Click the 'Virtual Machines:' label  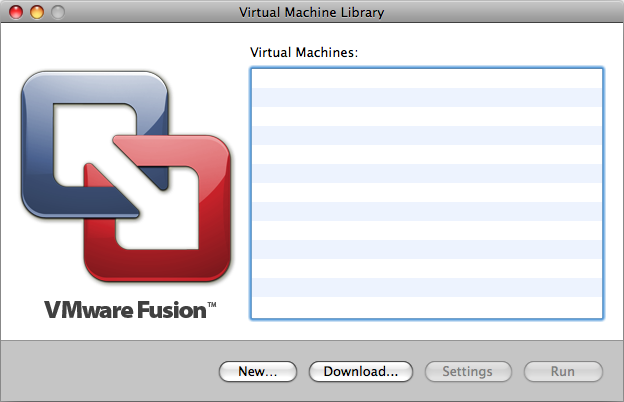point(304,52)
